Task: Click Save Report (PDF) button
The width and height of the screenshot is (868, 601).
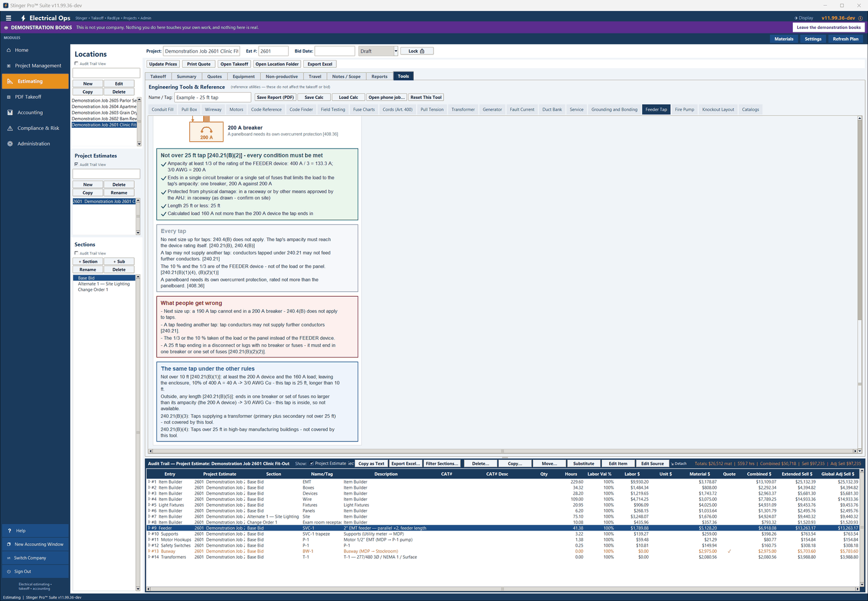Action: (275, 97)
